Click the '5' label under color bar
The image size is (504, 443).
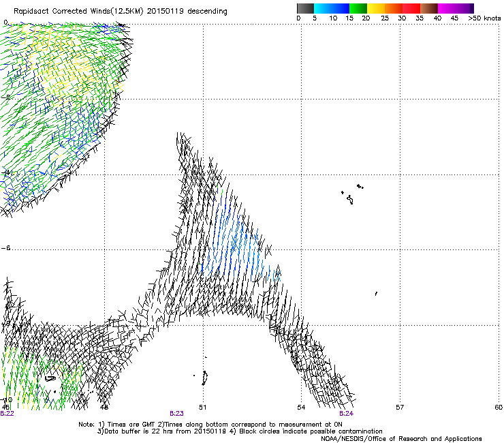pyautogui.click(x=315, y=18)
